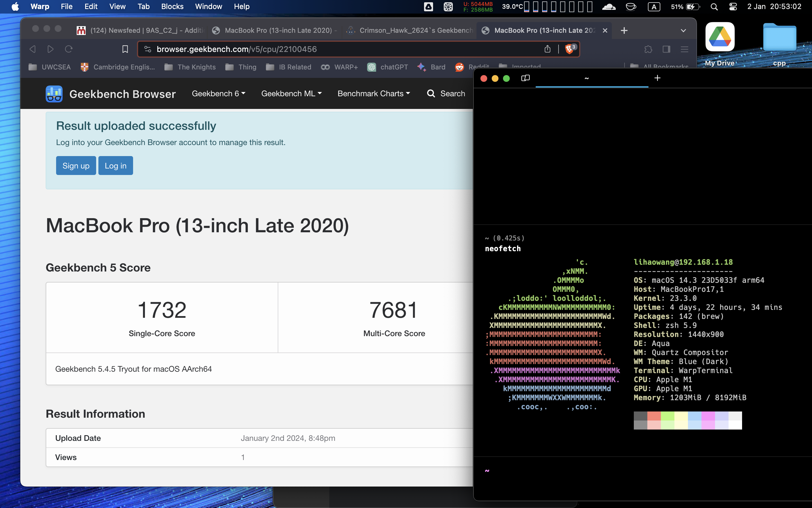Click the 1732 single-core score
This screenshot has height=508, width=812.
(162, 310)
